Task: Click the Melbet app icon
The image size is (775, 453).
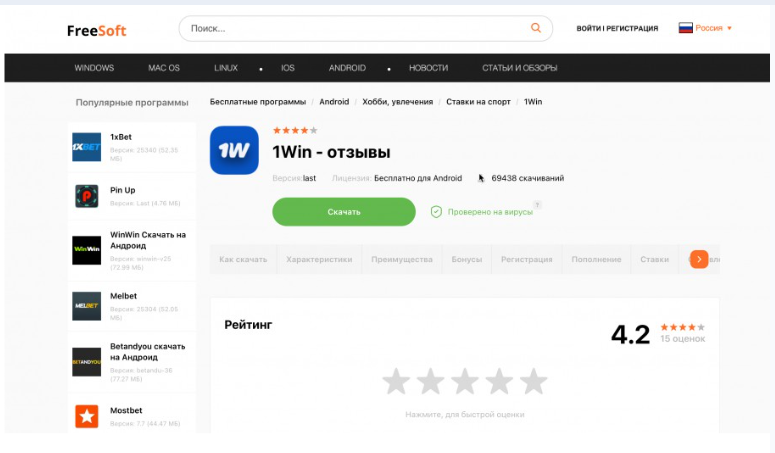Action: tap(86, 306)
